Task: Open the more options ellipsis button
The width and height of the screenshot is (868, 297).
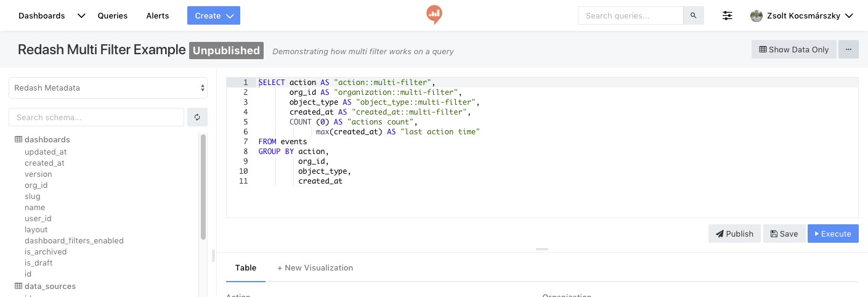Action: point(848,49)
